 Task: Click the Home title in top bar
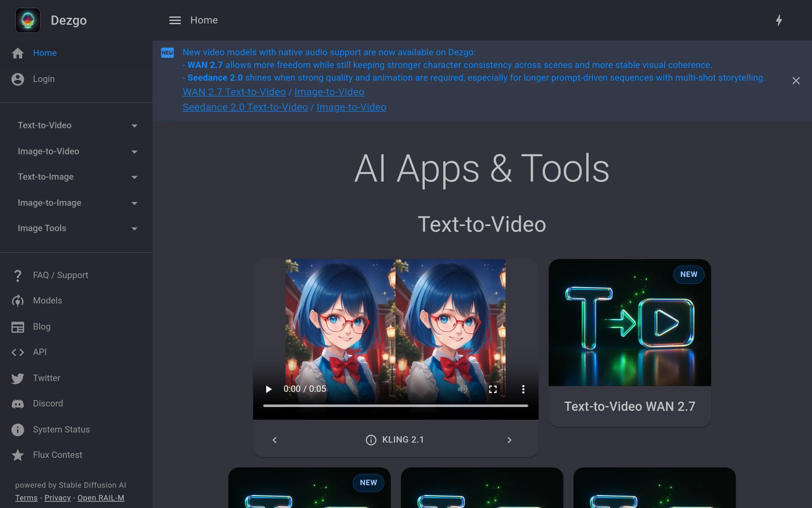pos(204,20)
